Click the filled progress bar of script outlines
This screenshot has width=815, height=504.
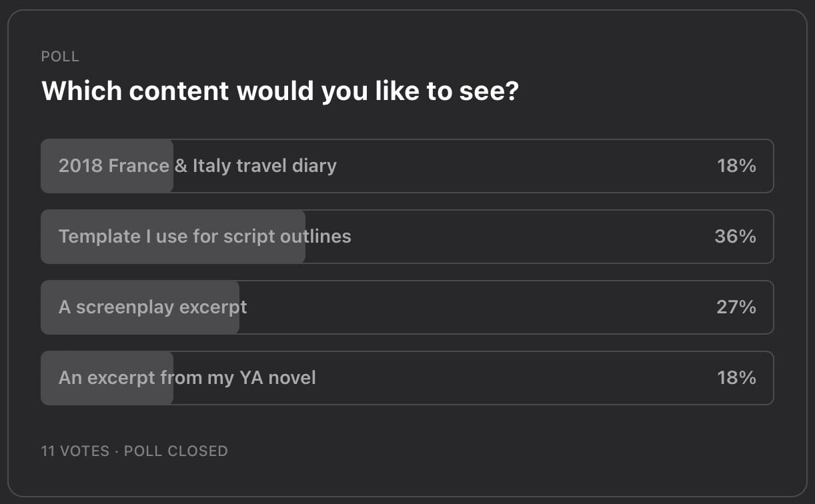tap(173, 237)
